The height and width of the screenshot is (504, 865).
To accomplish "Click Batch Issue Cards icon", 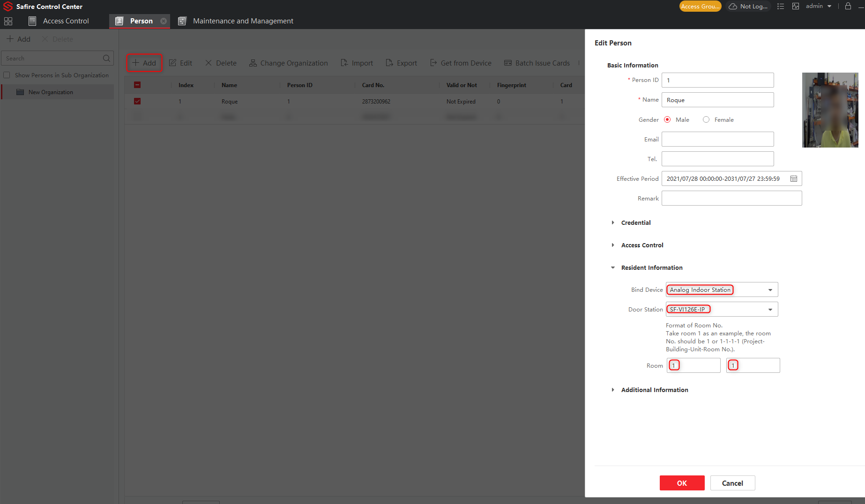I will pyautogui.click(x=508, y=63).
